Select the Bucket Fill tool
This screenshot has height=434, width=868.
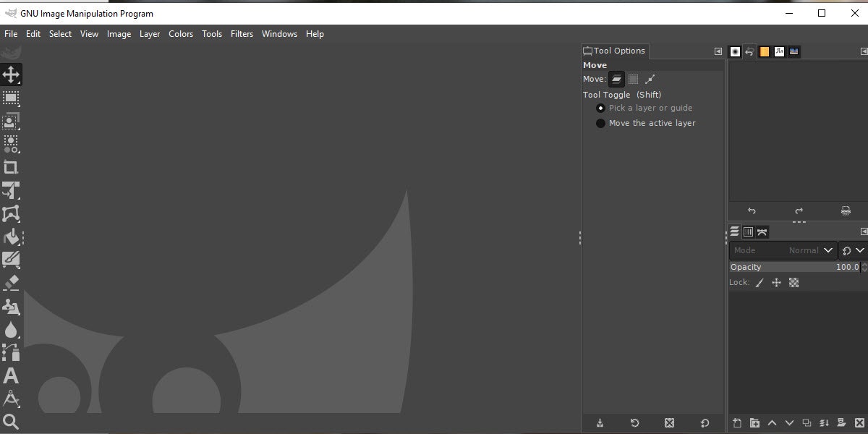[11, 237]
